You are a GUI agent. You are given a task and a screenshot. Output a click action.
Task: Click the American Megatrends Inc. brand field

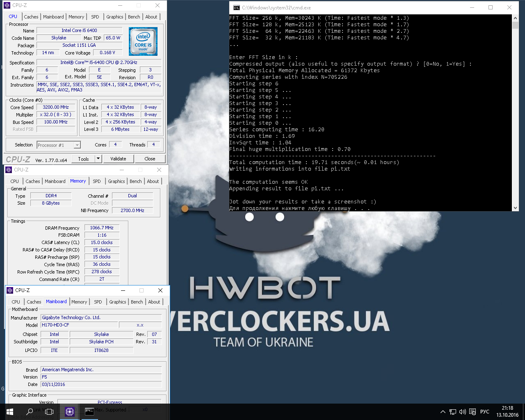point(101,370)
